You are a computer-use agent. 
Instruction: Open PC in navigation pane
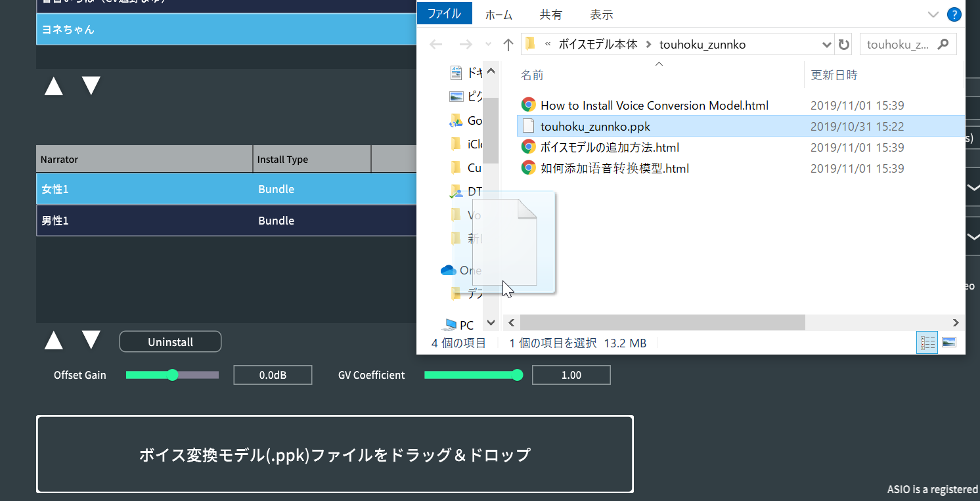(458, 325)
